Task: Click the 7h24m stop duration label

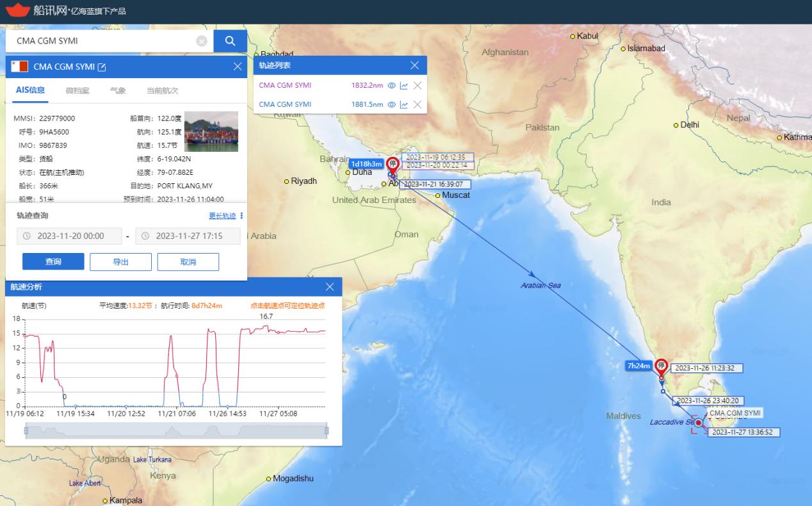Action: click(x=638, y=366)
